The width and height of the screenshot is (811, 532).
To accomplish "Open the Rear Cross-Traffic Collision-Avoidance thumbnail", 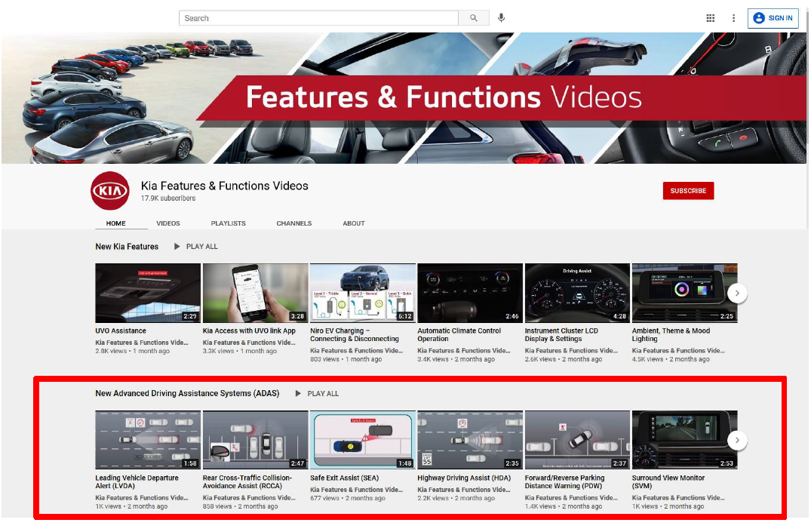I will point(256,441).
